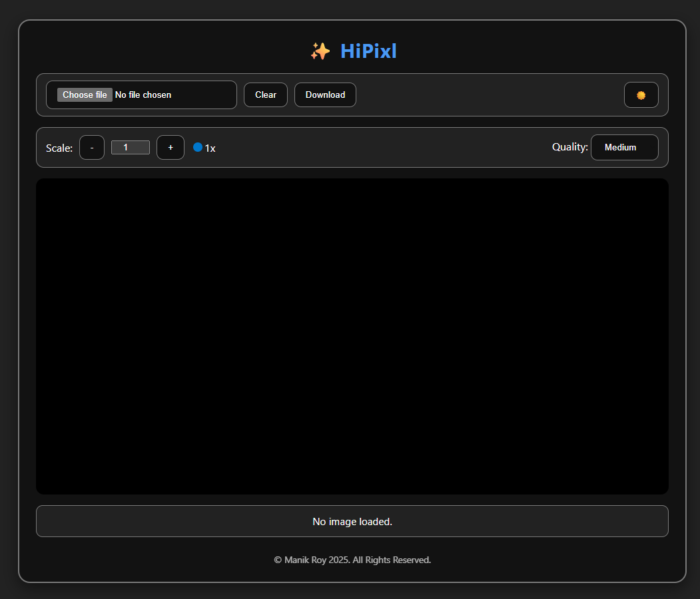Click the sparkles icon beside HiPixl title

pos(320,51)
